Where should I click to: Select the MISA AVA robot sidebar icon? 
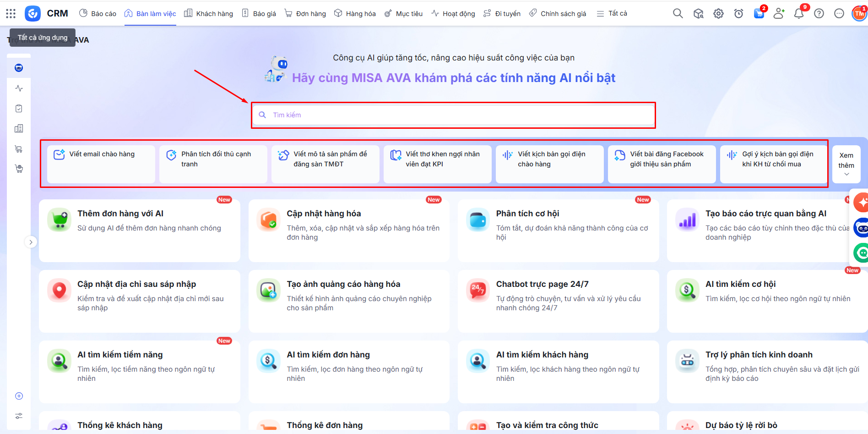point(19,68)
